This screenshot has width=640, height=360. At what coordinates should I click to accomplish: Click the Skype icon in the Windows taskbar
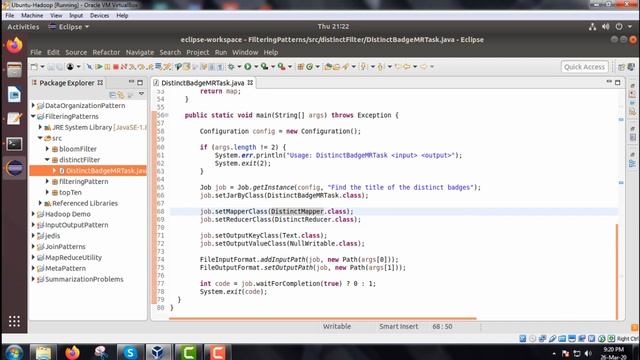[x=130, y=352]
